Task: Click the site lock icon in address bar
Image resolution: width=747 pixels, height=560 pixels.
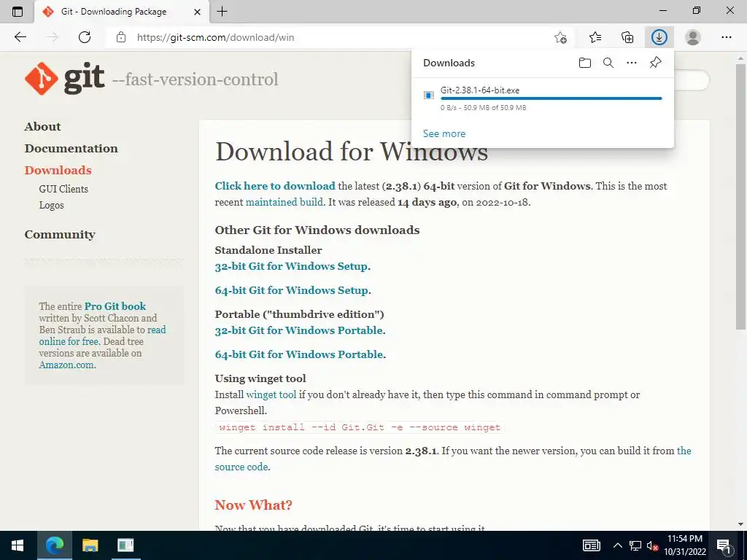Action: pyautogui.click(x=121, y=37)
